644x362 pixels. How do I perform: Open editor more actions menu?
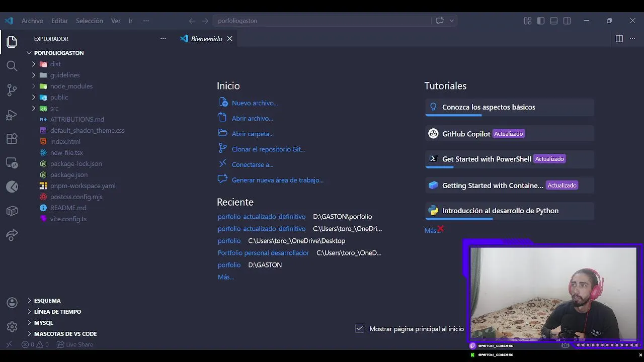(633, 39)
